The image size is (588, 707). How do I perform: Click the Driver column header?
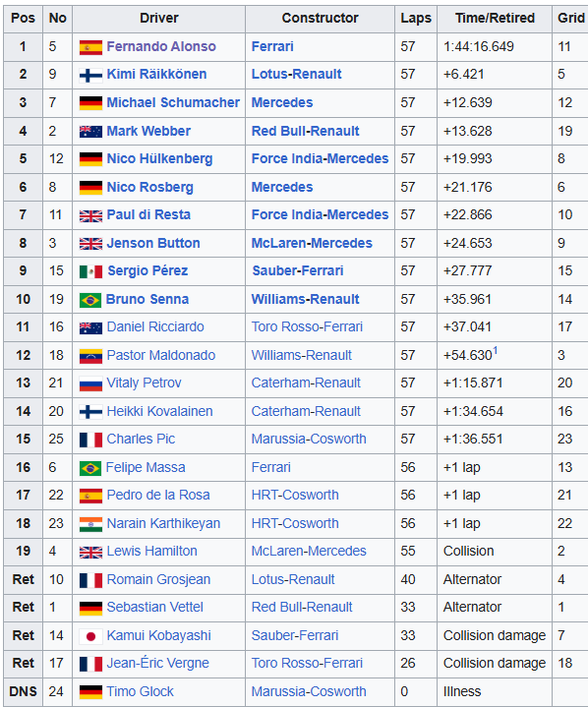(x=158, y=18)
